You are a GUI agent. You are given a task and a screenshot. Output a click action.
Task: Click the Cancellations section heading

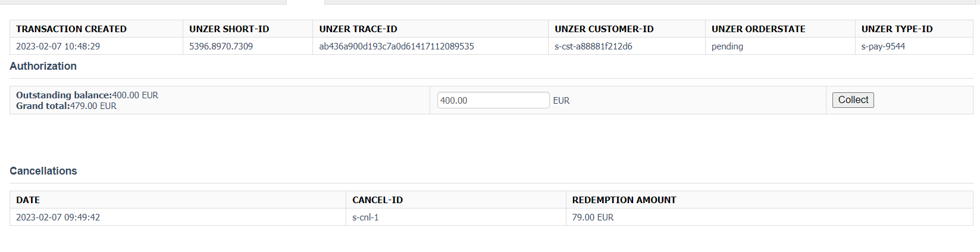[43, 171]
